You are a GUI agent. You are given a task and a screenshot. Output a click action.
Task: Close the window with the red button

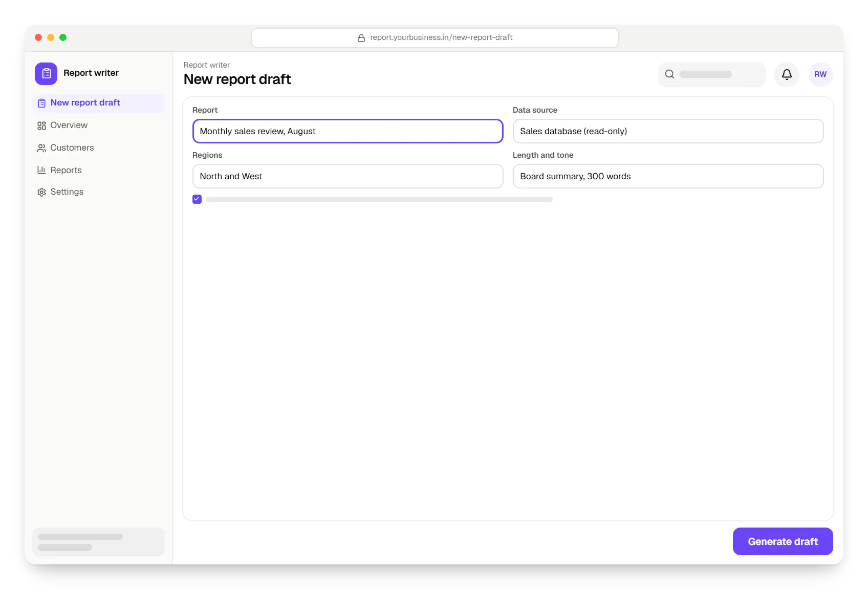click(x=38, y=37)
